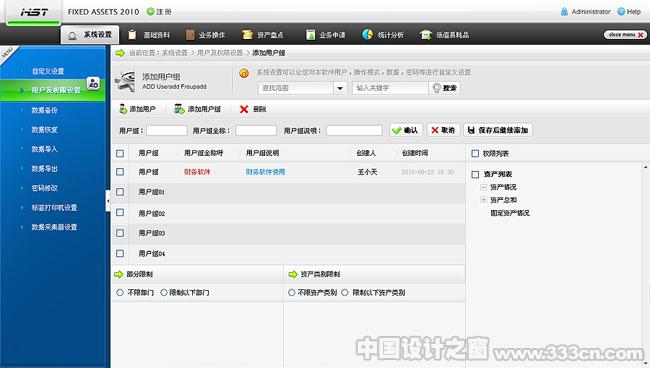The height and width of the screenshot is (368, 650).
Task: Collapse the sidebar with the splitter arrow
Action: [x=108, y=201]
